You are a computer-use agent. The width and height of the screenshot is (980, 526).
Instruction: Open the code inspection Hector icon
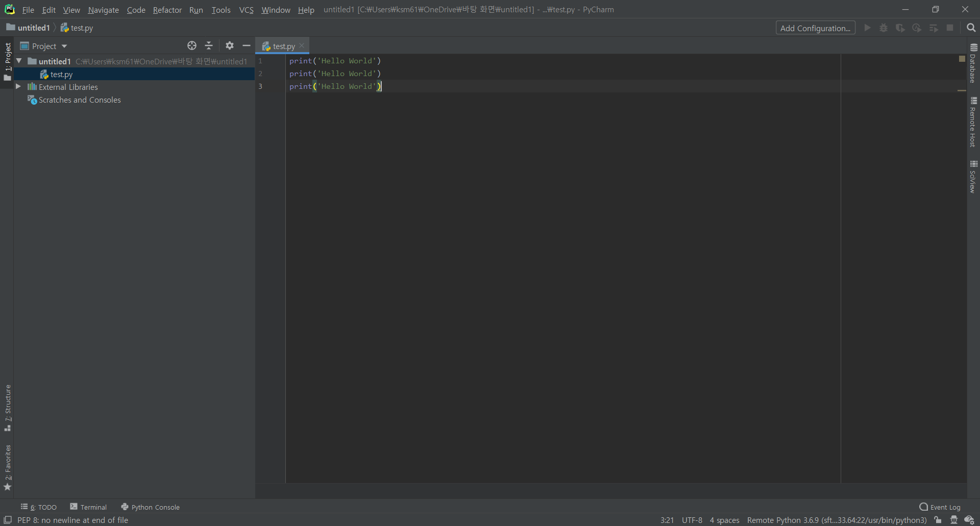coord(953,520)
